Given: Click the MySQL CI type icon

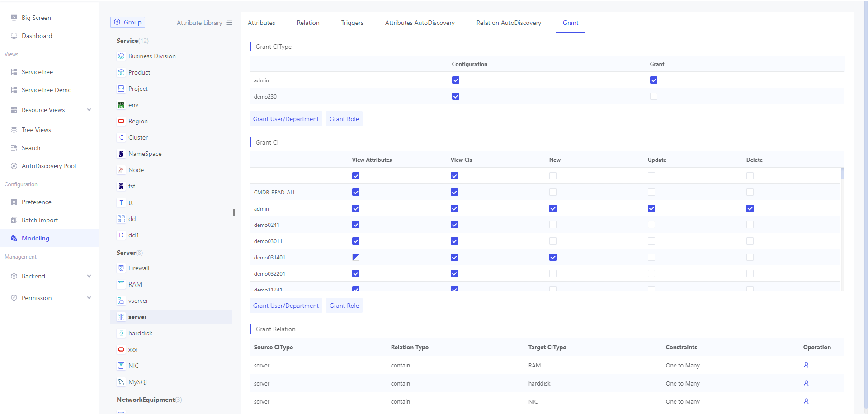Looking at the screenshot, I should tap(121, 382).
